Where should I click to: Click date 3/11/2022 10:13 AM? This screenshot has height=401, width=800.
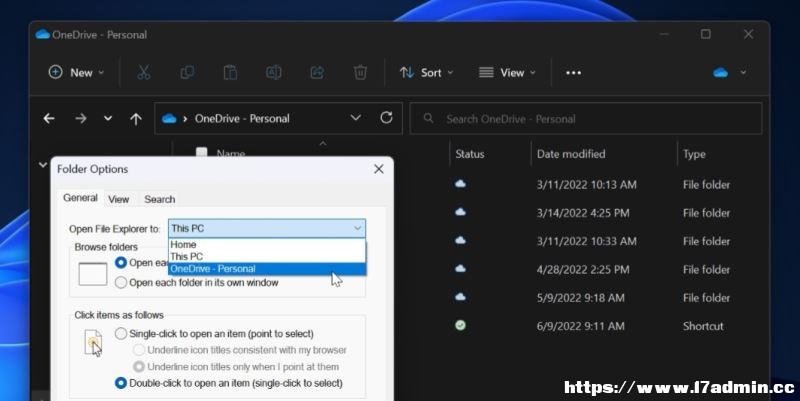587,185
